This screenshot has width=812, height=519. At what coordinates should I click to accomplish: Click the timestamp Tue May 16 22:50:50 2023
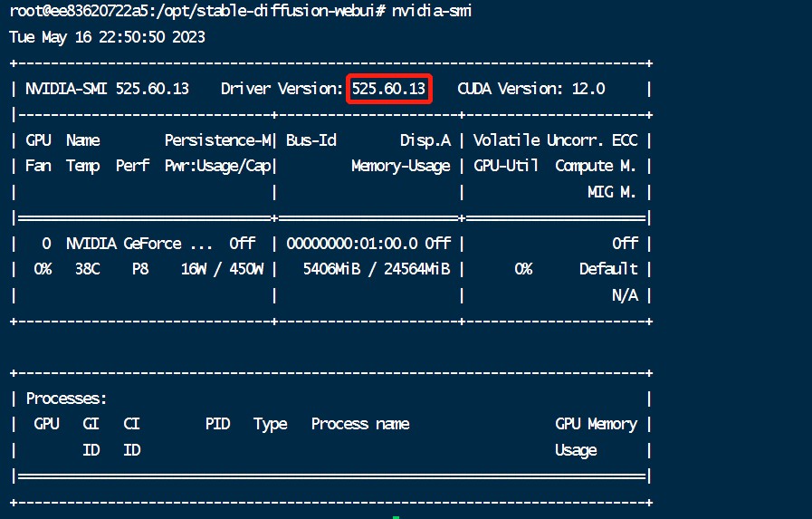(x=107, y=37)
